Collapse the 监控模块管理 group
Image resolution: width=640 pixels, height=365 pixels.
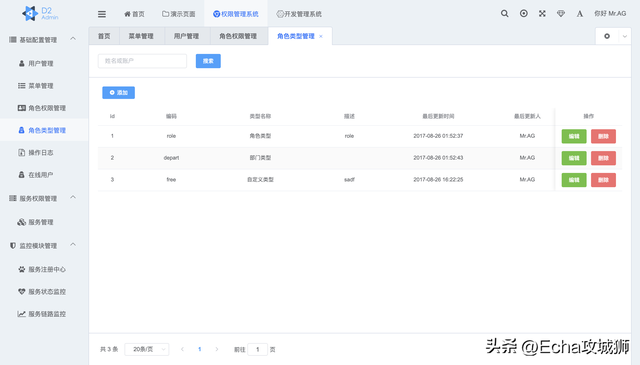[x=44, y=246]
